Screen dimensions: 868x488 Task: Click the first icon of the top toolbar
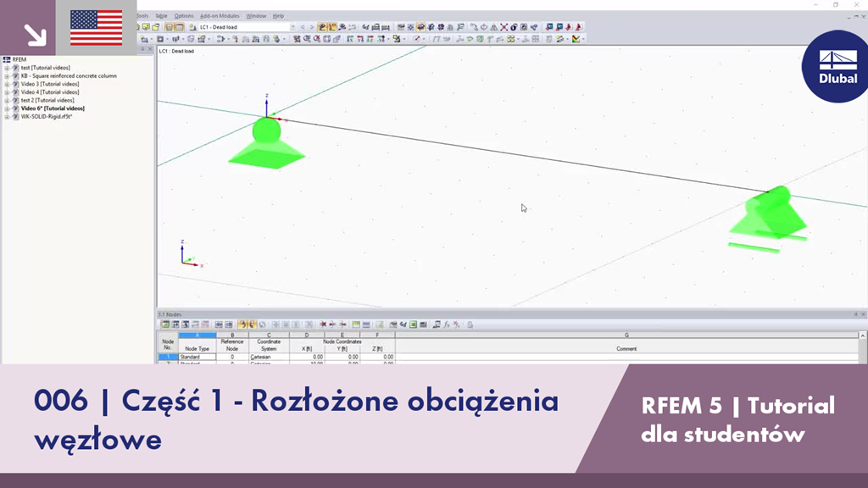[140, 26]
